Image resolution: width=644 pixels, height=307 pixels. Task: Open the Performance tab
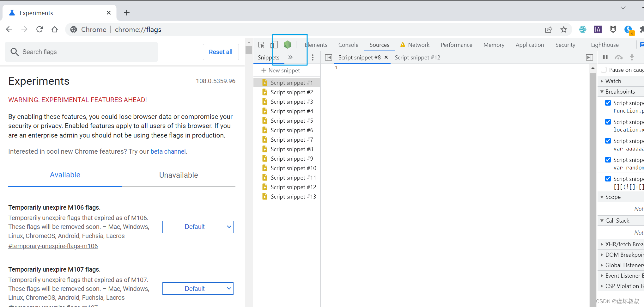[456, 45]
